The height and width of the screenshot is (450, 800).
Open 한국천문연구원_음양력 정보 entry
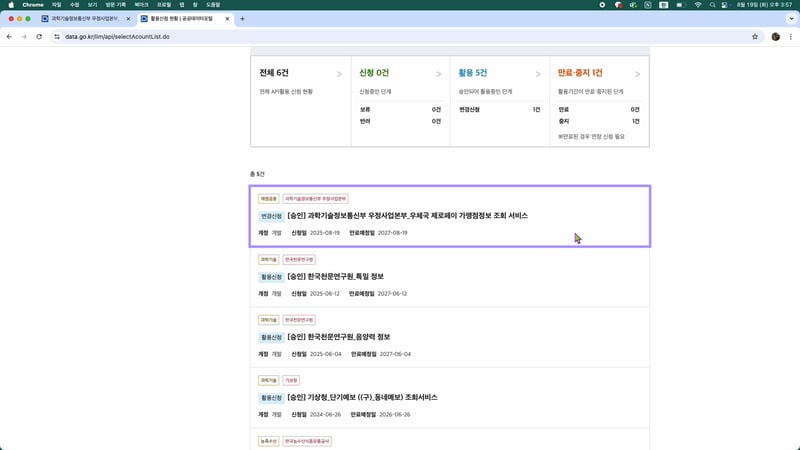click(x=339, y=337)
